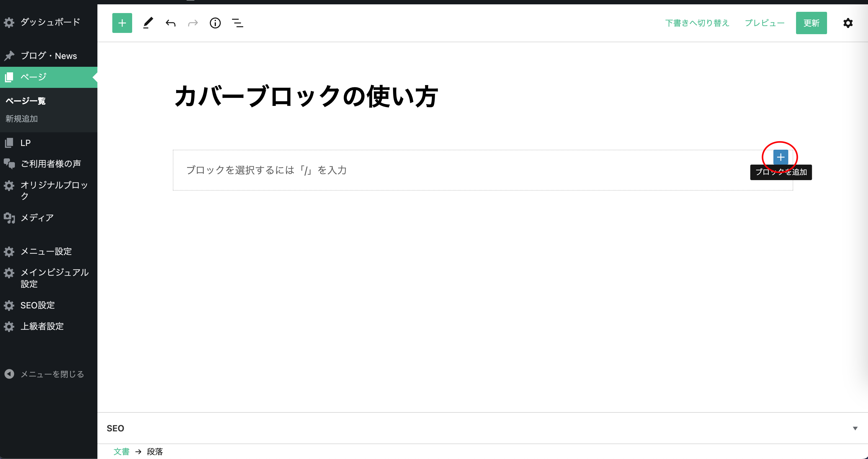Click the undo arrow icon
The height and width of the screenshot is (459, 868).
[x=171, y=23]
